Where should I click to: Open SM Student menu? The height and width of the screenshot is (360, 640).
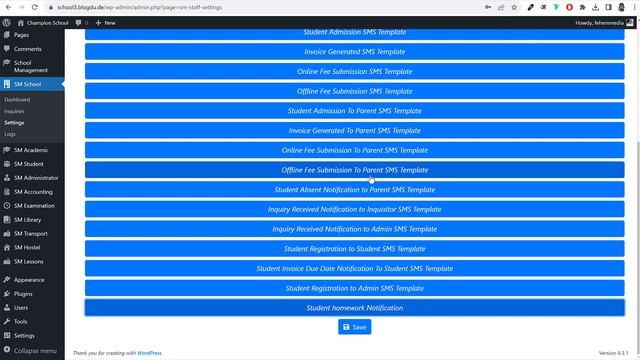pos(32,164)
